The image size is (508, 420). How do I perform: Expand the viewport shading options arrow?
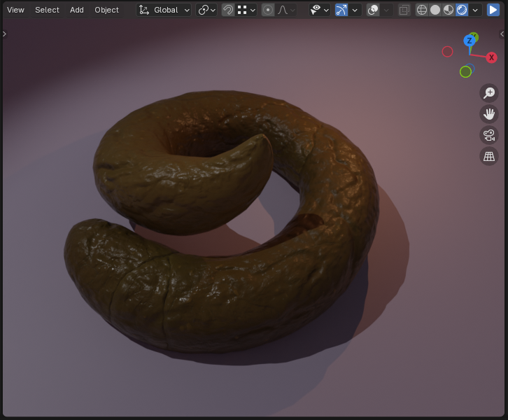[x=476, y=10]
